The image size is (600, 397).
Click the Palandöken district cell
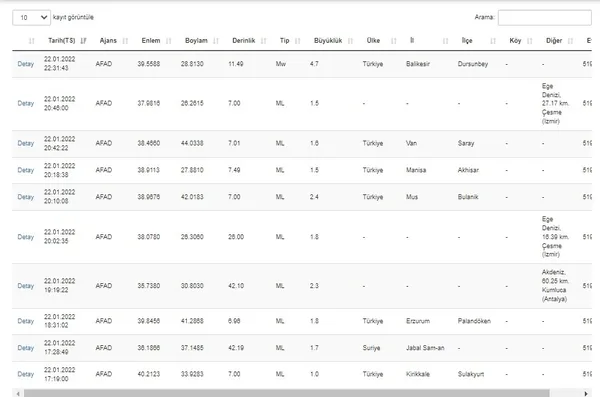click(474, 321)
